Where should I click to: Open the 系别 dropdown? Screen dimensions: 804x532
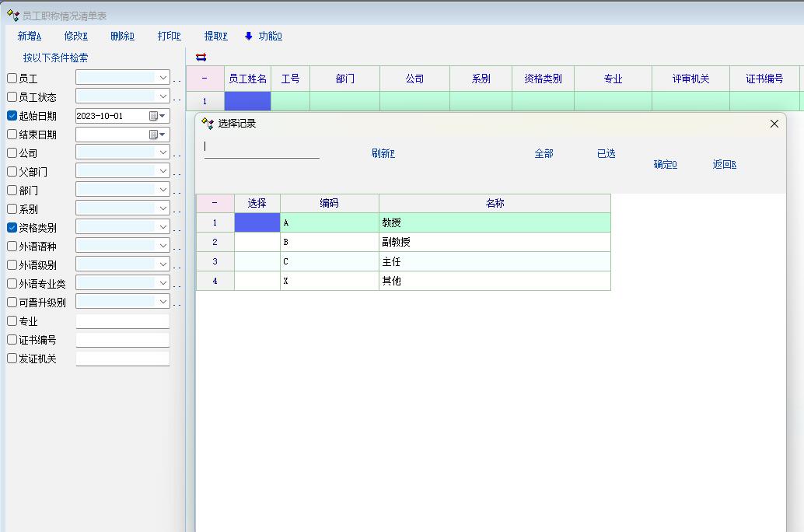click(163, 209)
